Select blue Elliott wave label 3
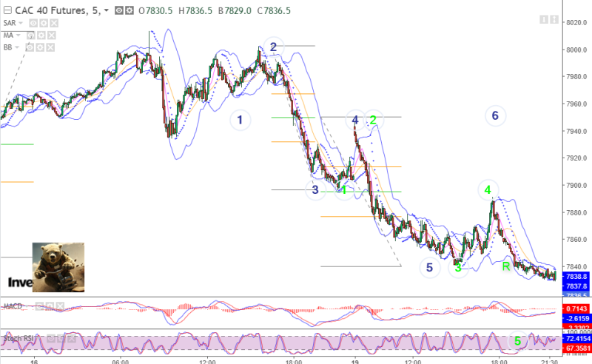The height and width of the screenshot is (364, 592). (315, 189)
